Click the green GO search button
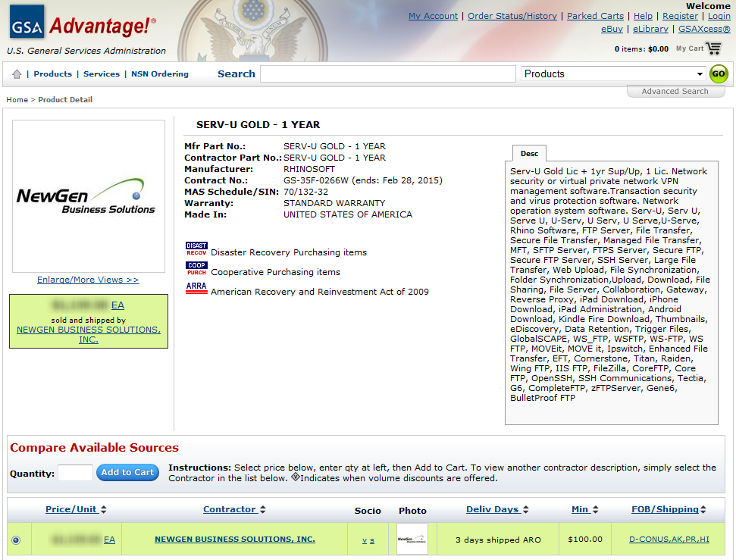Viewport: 736px width, 560px height. [x=718, y=74]
